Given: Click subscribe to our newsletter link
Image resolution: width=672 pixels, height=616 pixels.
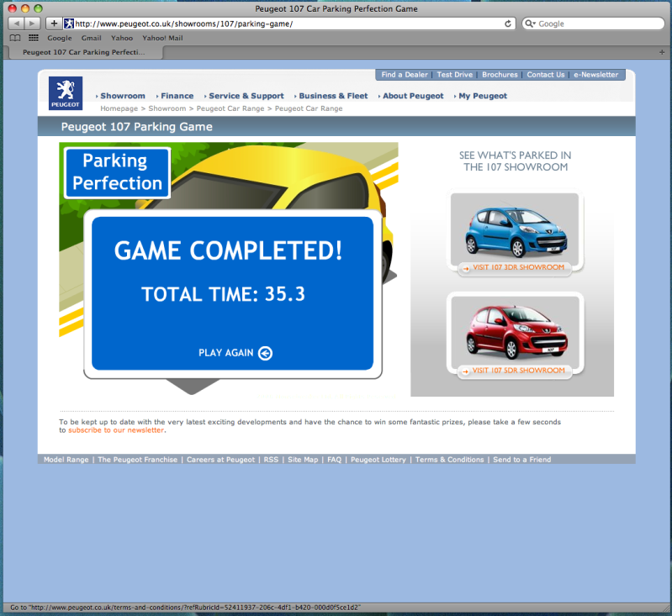Looking at the screenshot, I should click(116, 430).
